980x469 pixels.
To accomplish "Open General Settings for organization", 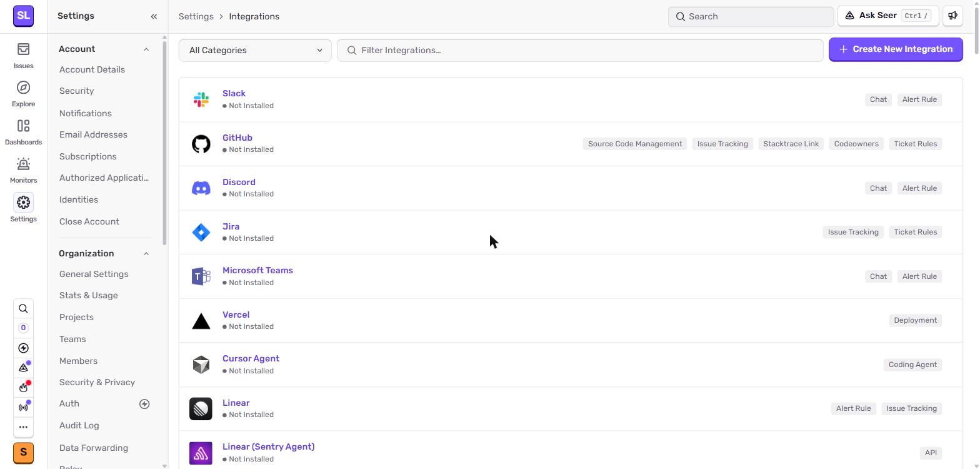I will [x=94, y=274].
